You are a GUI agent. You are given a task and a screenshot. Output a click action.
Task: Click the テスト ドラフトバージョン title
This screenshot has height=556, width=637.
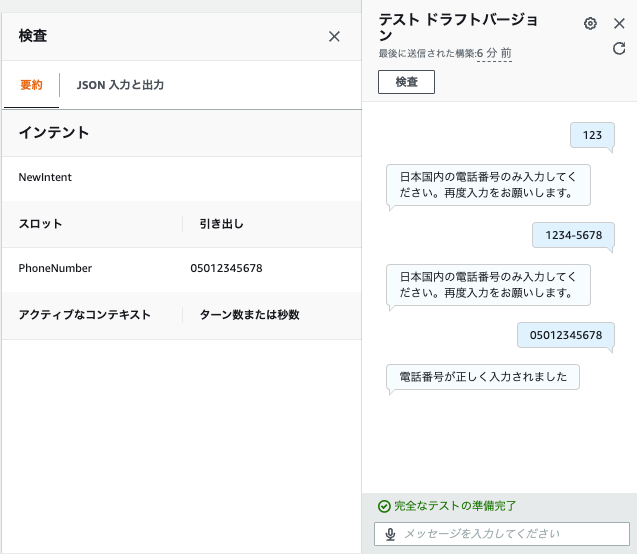tap(458, 27)
